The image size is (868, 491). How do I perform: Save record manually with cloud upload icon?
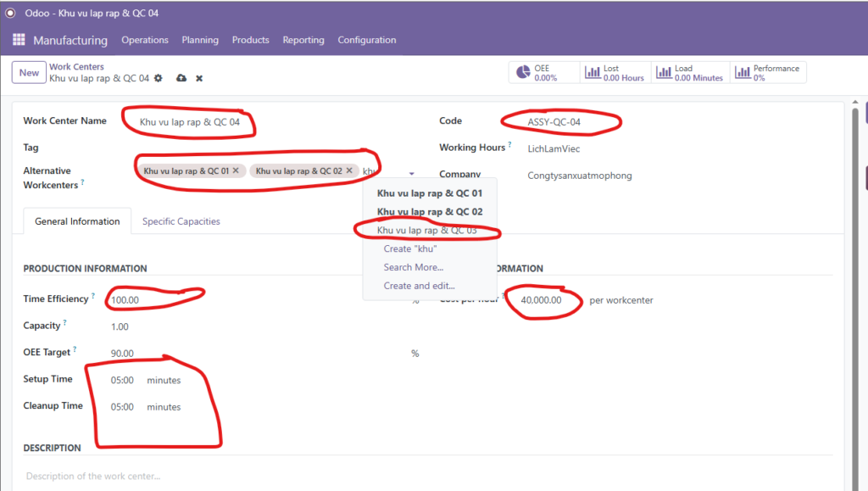181,78
